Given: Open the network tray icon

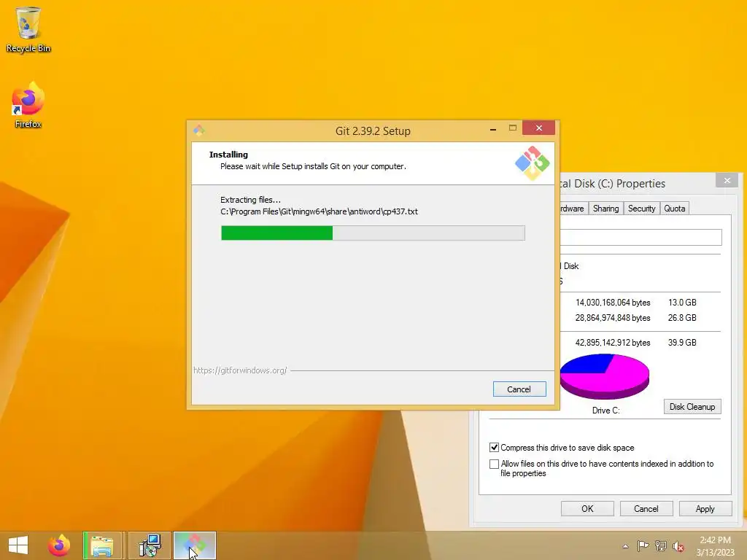Looking at the screenshot, I should (x=661, y=545).
